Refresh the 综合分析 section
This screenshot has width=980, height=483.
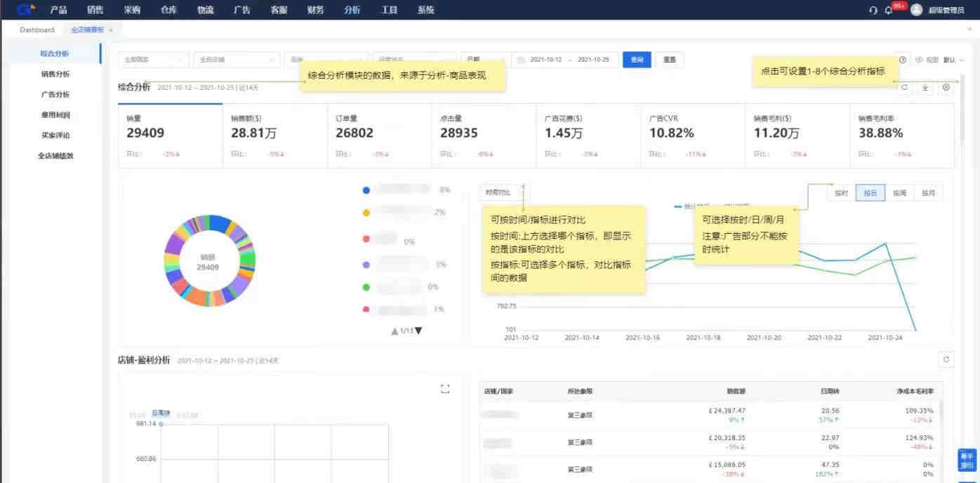905,88
